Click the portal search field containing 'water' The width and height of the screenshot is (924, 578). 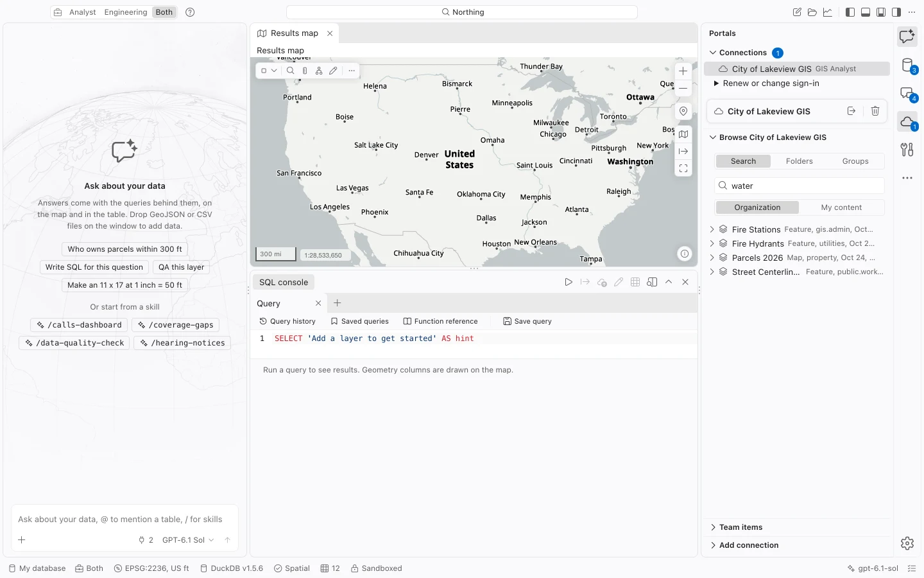800,186
